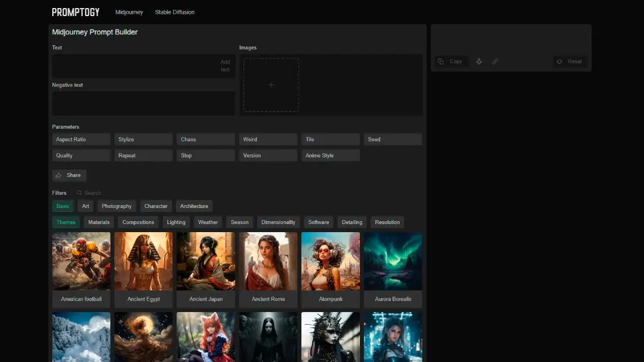644x362 pixels.
Task: Toggle the Tile parameter
Action: point(331,140)
